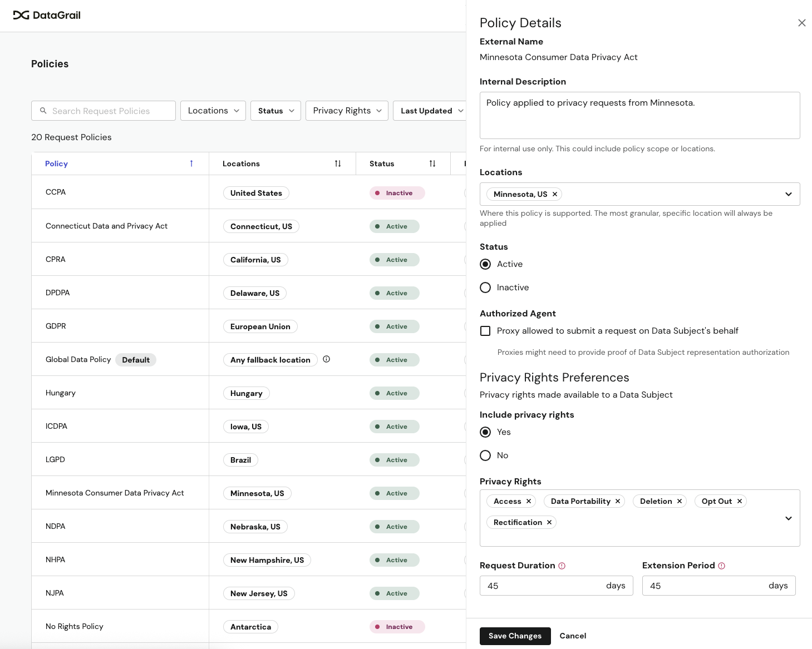Enable the Proxy allowed authorized agent checkbox
The height and width of the screenshot is (649, 812).
point(485,331)
